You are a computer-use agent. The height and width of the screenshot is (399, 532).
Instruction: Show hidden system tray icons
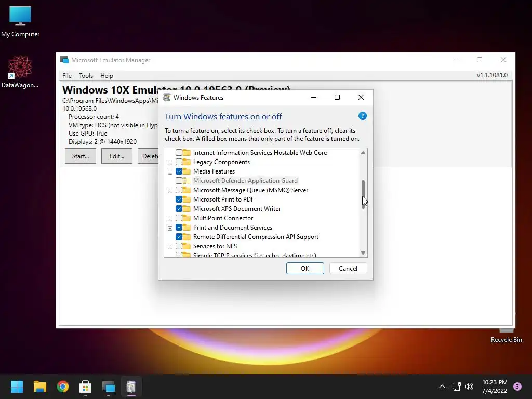click(x=442, y=387)
